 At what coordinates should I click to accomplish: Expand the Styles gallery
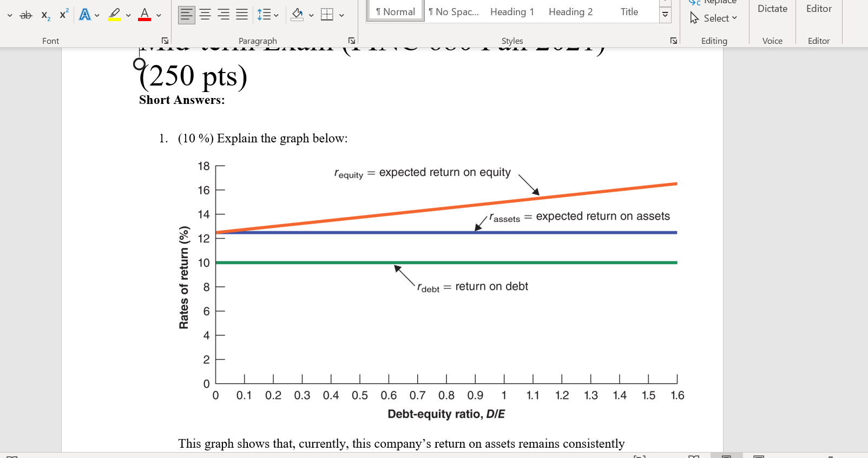[x=665, y=15]
